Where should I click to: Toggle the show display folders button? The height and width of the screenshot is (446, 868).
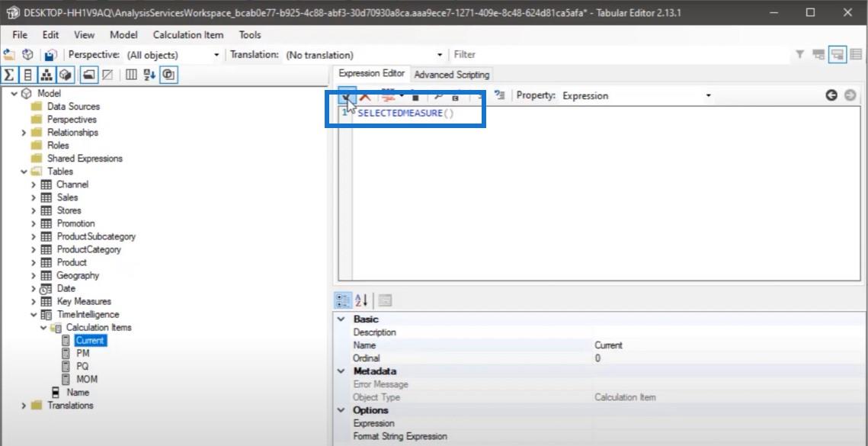coord(89,74)
